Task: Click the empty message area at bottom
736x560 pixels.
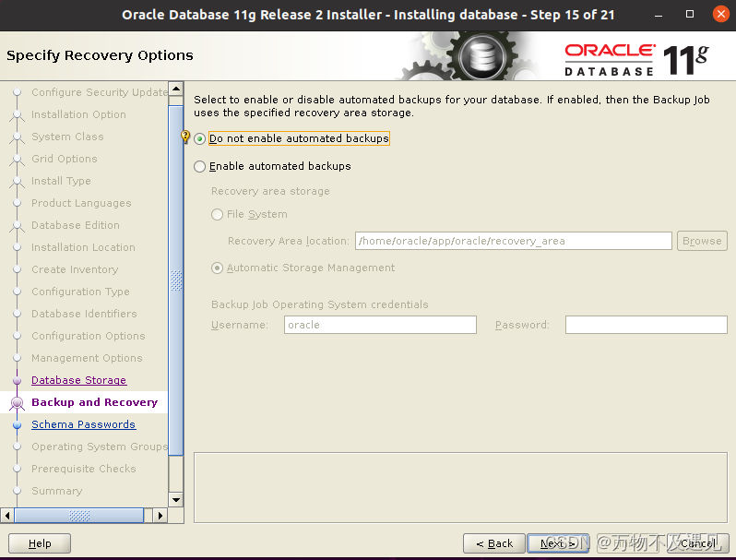Action: click(460, 487)
